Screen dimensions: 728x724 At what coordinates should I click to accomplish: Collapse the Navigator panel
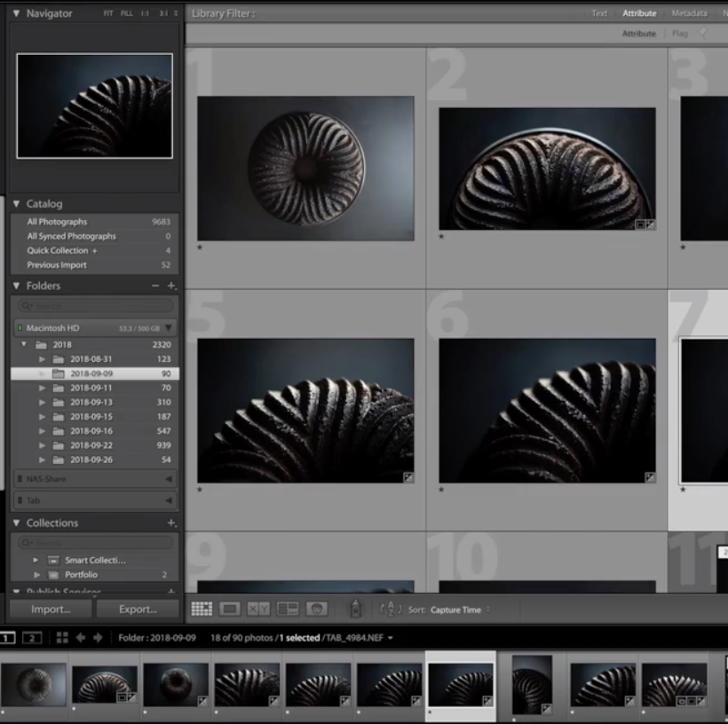pos(16,13)
